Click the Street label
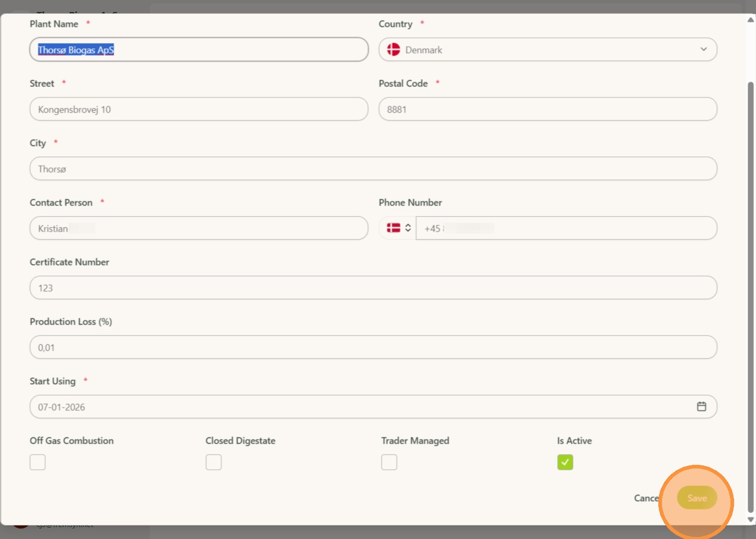756x539 pixels. tap(42, 84)
